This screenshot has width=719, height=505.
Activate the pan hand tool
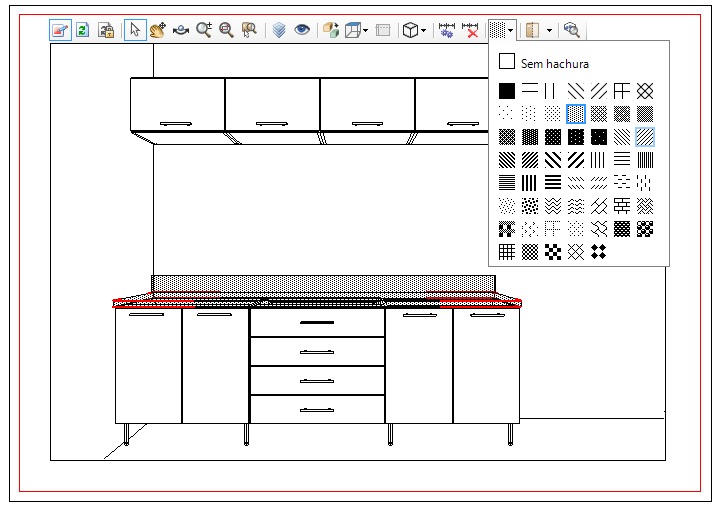(157, 30)
